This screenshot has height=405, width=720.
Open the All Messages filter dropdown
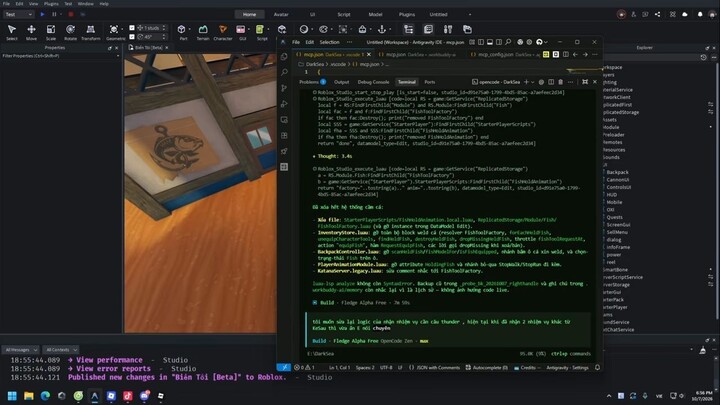[21, 350]
